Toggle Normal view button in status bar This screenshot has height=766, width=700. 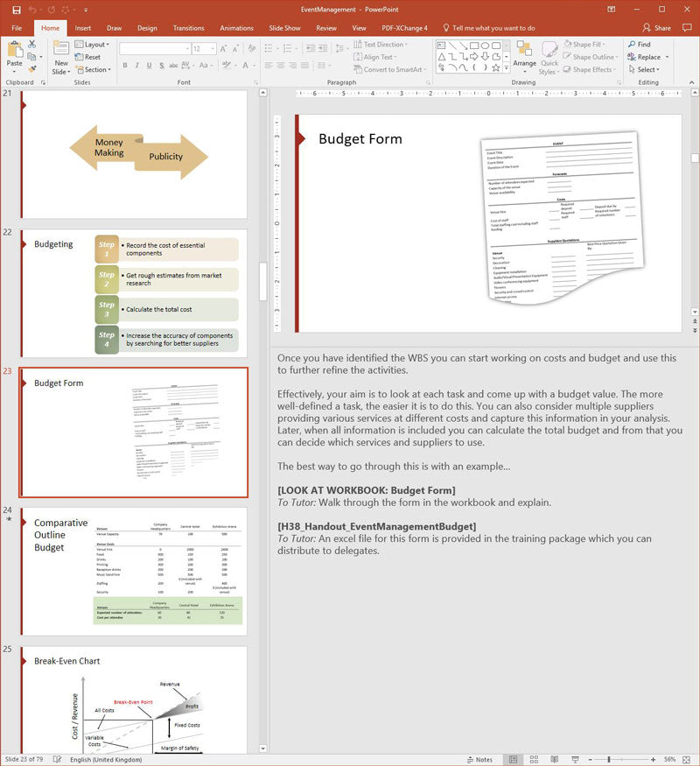513,760
